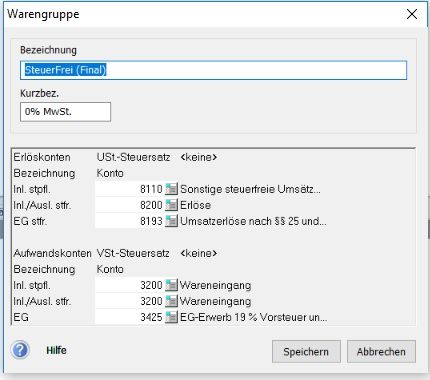Click the blue question mark help icon

20,350
